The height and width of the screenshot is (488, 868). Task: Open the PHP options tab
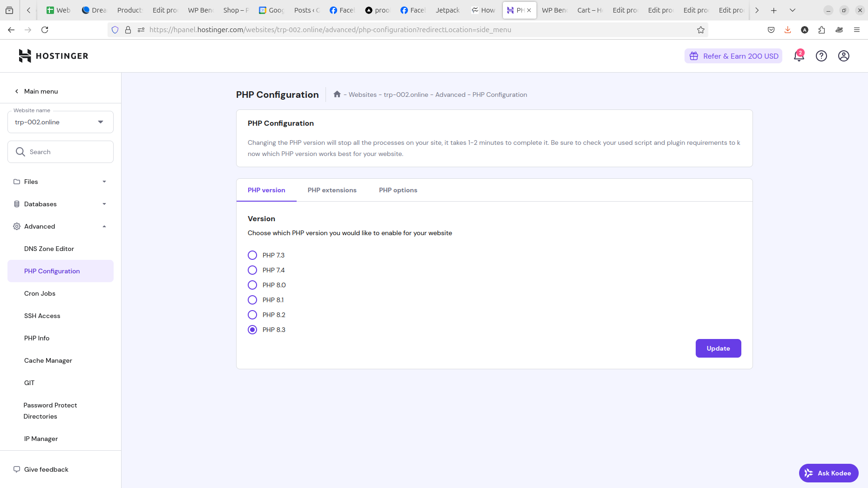398,190
